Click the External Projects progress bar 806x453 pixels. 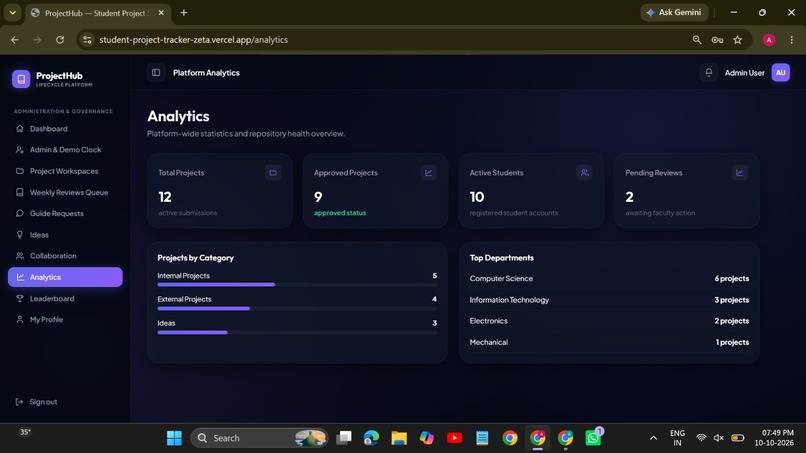pyautogui.click(x=297, y=309)
